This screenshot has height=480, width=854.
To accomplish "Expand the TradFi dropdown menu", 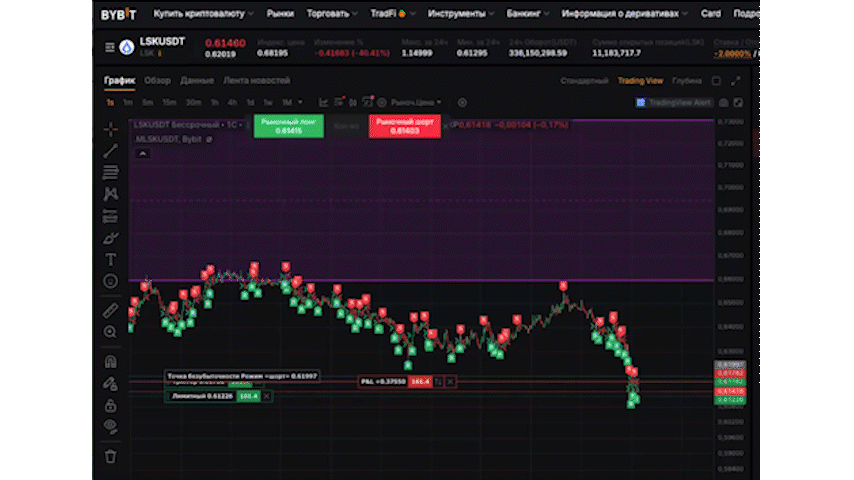I will [393, 14].
